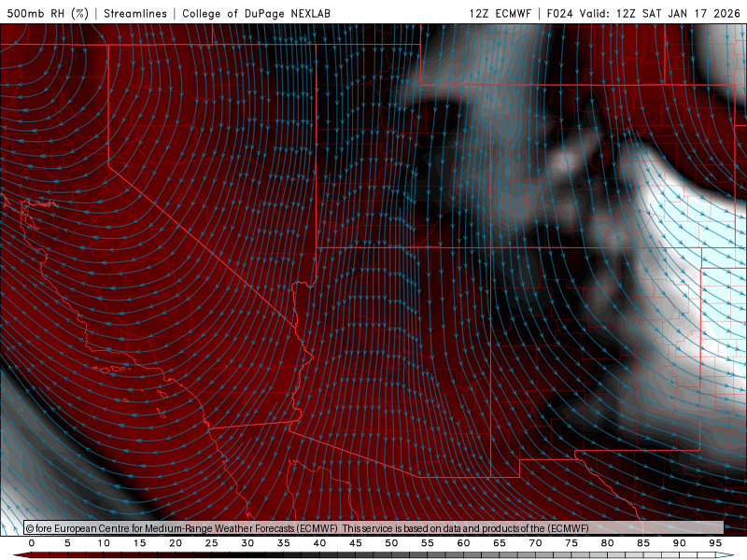Viewport: 747px width, 560px height.
Task: Click the "55" colorbar label
Action: (428, 543)
